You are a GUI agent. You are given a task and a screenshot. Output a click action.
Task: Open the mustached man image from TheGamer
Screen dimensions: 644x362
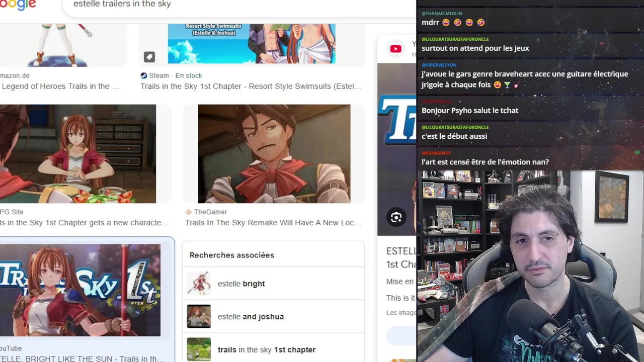pos(274,154)
